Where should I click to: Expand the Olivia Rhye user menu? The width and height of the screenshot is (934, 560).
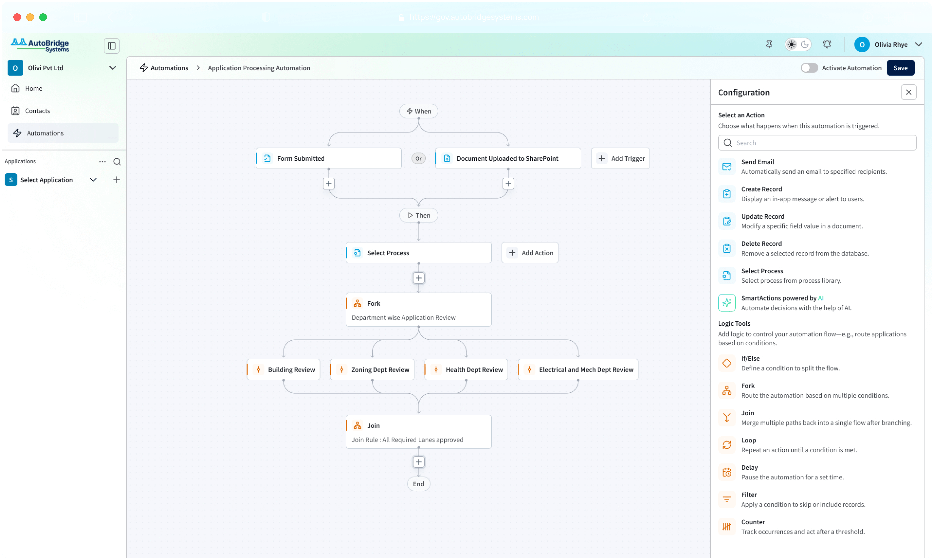(918, 45)
